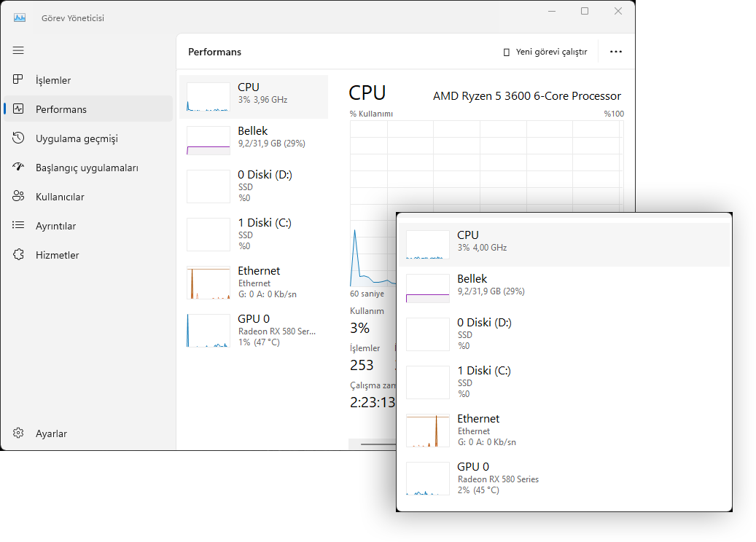Select the Ayrıntılar list icon
The height and width of the screenshot is (542, 756).
(x=18, y=225)
